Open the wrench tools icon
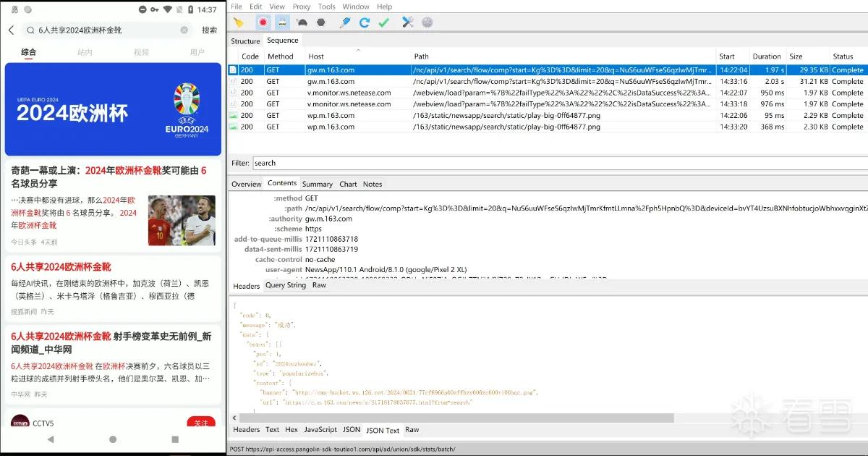The image size is (868, 456). [x=408, y=22]
